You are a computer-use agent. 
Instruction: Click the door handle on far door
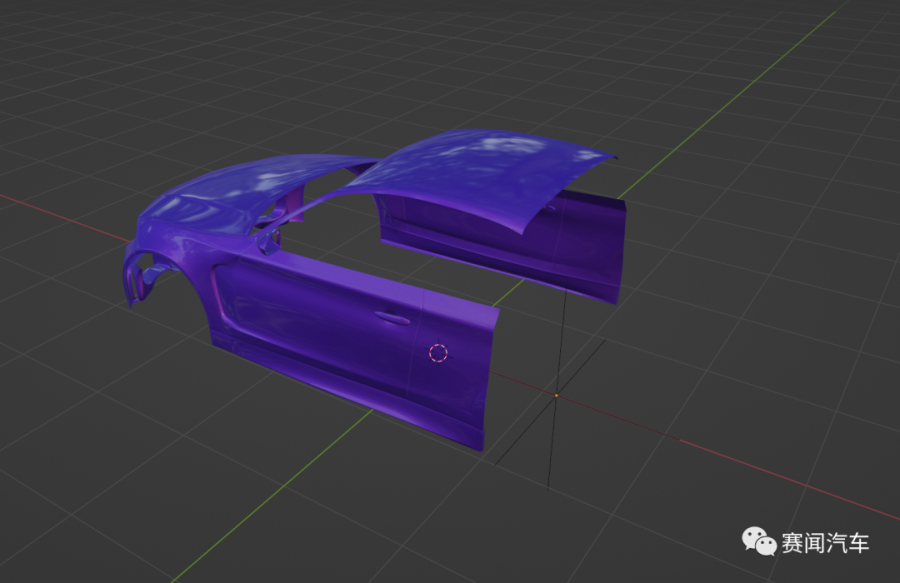(x=549, y=209)
